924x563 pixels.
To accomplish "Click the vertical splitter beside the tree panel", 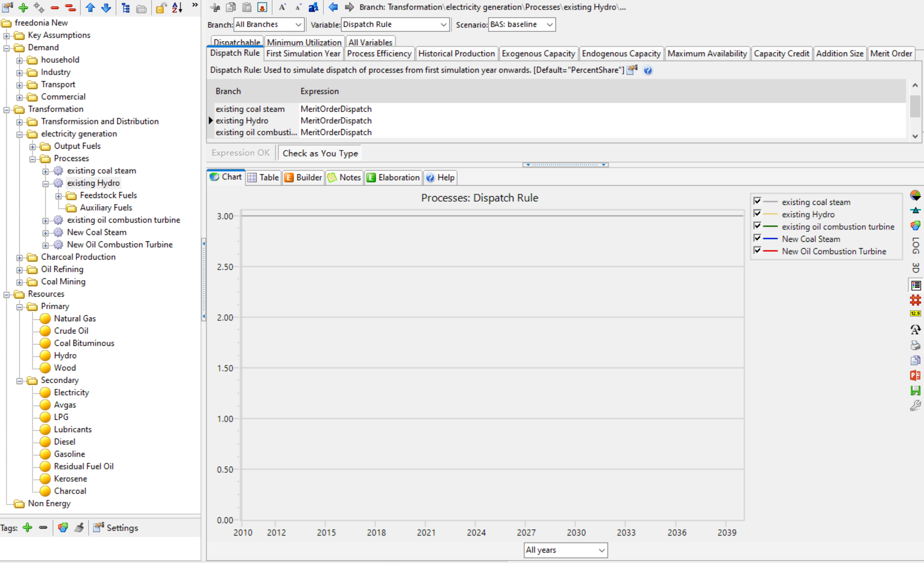I will pyautogui.click(x=203, y=280).
